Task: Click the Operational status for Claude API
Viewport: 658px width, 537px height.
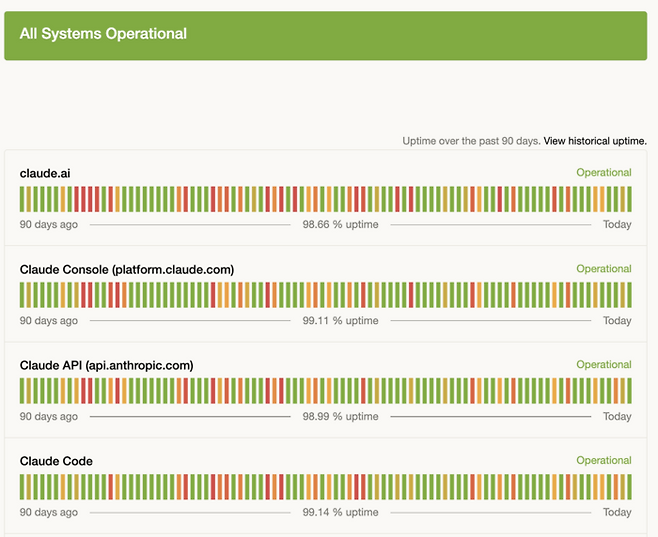Action: (x=604, y=365)
